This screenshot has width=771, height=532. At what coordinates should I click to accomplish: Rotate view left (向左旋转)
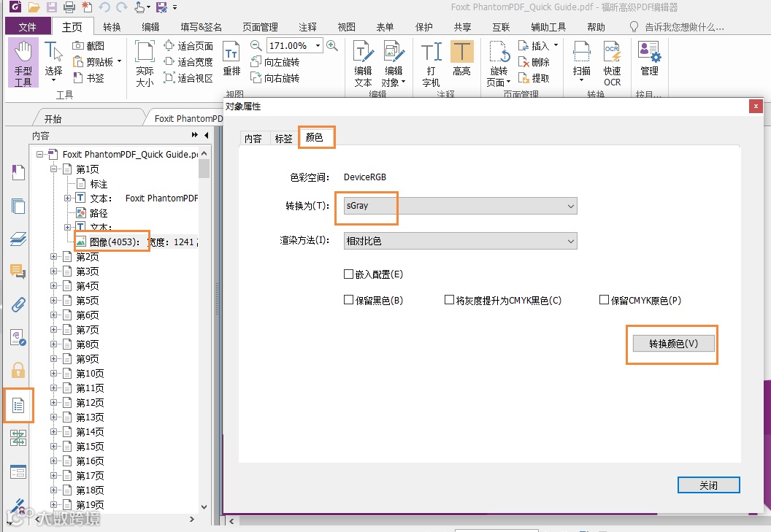tap(275, 62)
